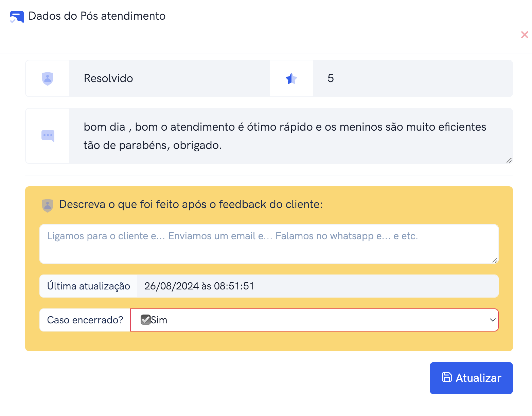
Task: Click the rating field showing 5
Action: [413, 78]
